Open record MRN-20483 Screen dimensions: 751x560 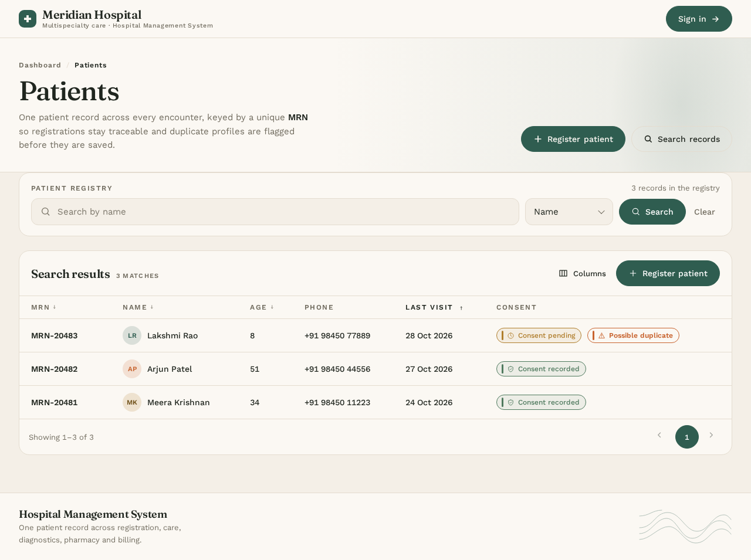coord(55,335)
